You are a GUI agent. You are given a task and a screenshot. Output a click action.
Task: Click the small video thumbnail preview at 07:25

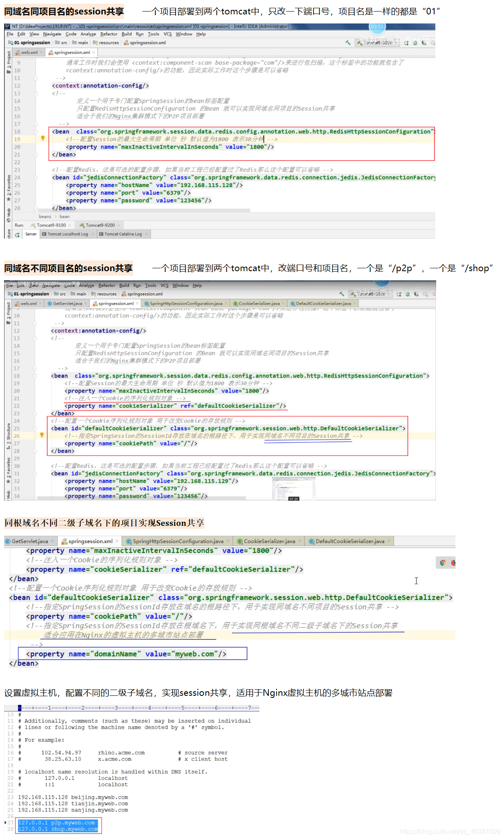[x=294, y=490]
